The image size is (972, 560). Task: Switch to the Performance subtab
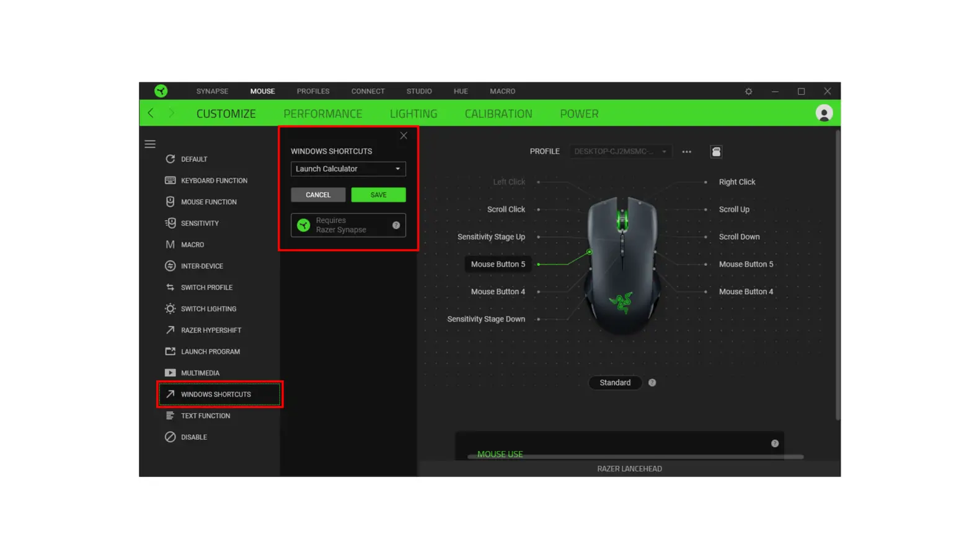(x=322, y=113)
